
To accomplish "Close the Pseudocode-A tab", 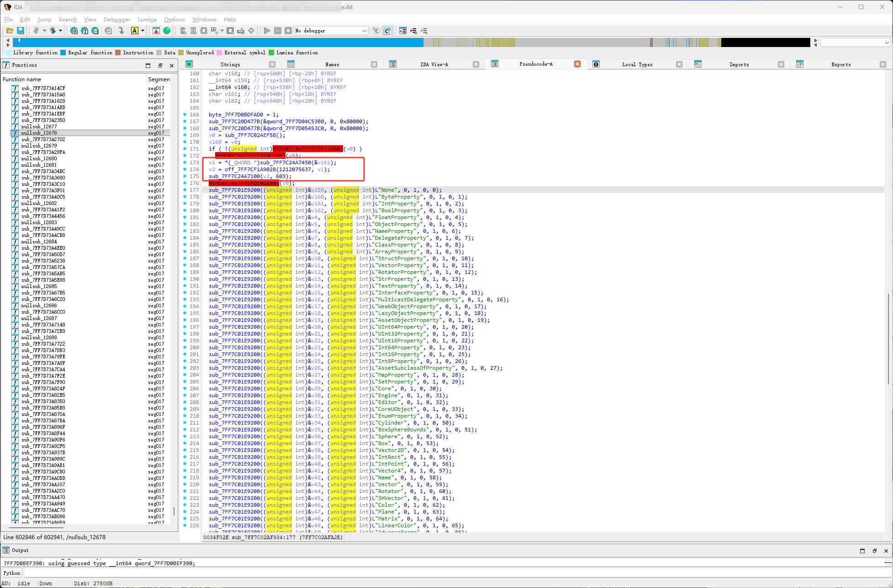I will click(577, 64).
